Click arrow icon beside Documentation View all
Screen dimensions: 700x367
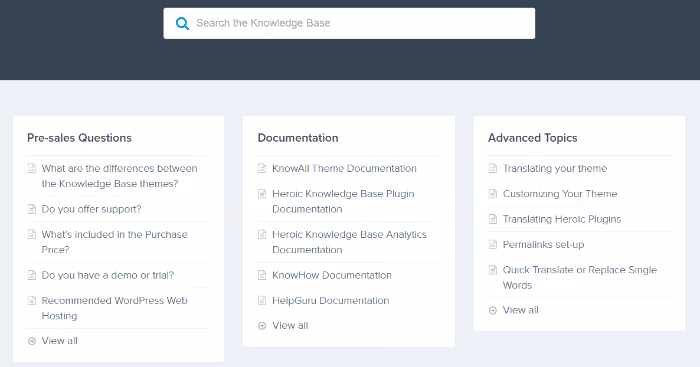(262, 326)
